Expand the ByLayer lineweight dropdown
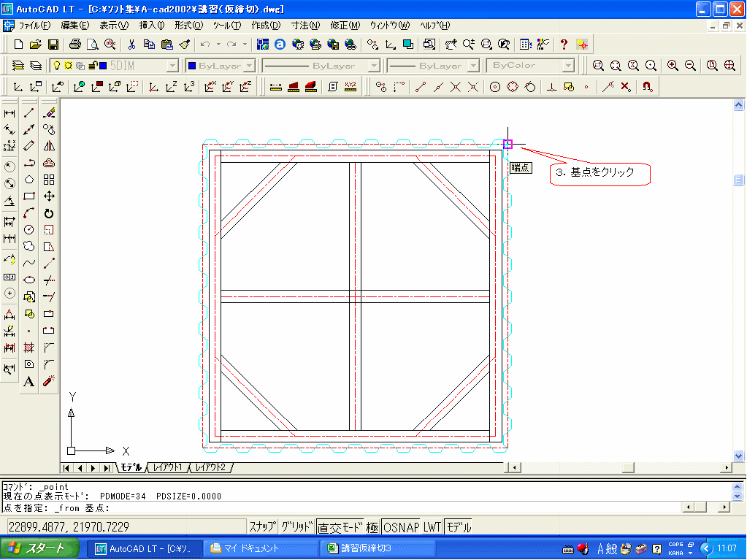Screen dimensions: 747x560 (x=474, y=66)
